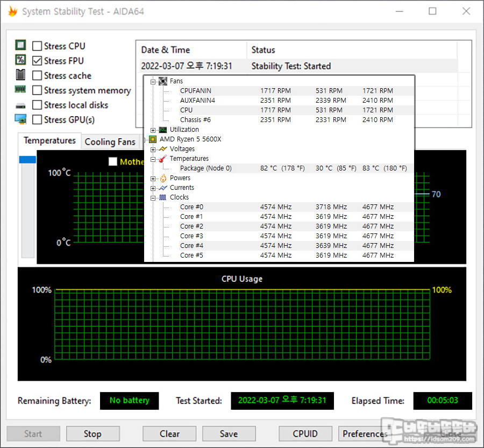Click the RAM module icon beside Stress system memory
This screenshot has height=448, width=484.
tap(20, 89)
